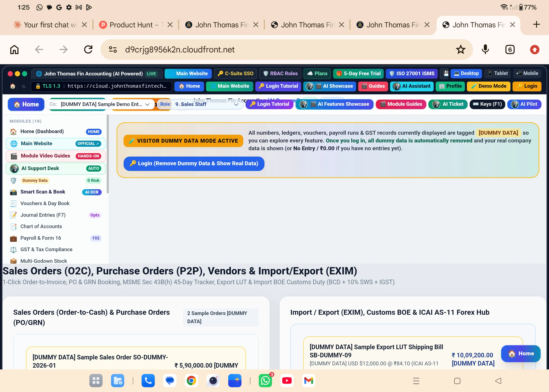Click Login (Remove Dummy Data) button
Screen dimensions: 549x392
click(x=194, y=163)
